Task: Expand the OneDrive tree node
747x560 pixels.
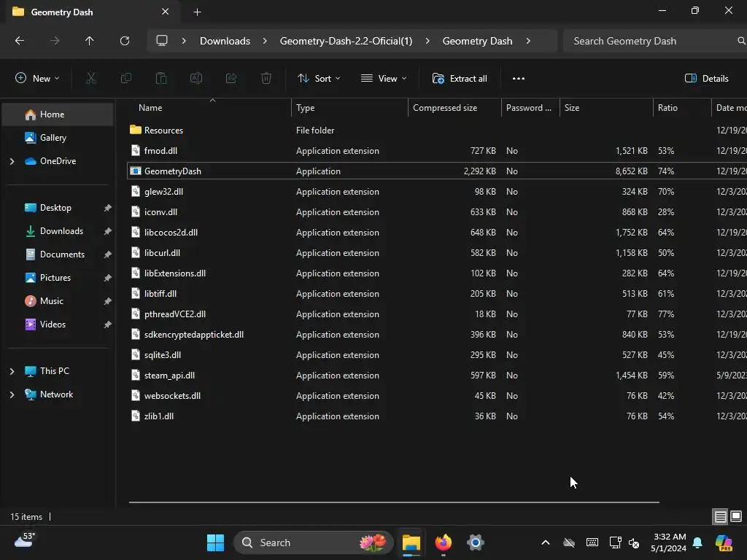Action: tap(12, 161)
